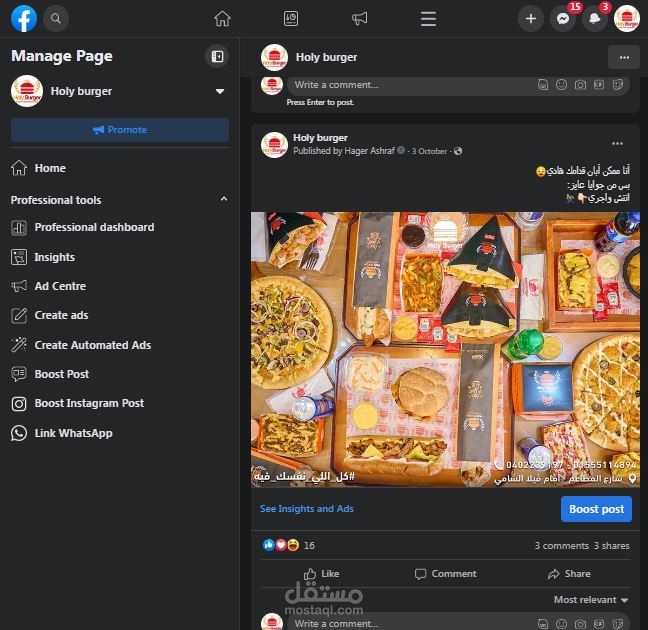Open the Pages activity icon in top bar

point(291,19)
